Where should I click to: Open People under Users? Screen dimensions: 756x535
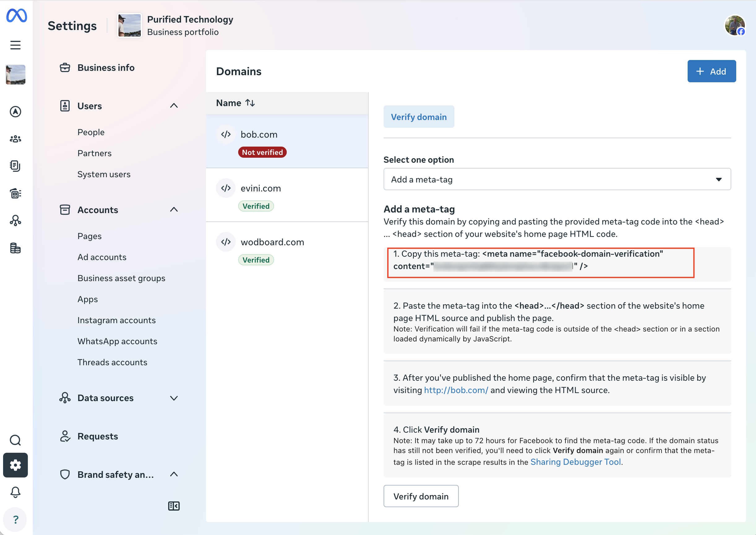pos(91,132)
